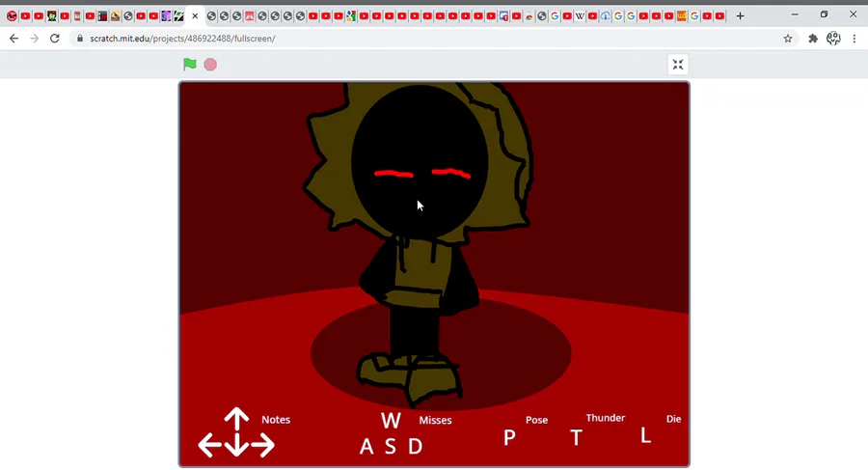Open the Chrome profile avatar
This screenshot has width=868, height=470.
tap(833, 39)
